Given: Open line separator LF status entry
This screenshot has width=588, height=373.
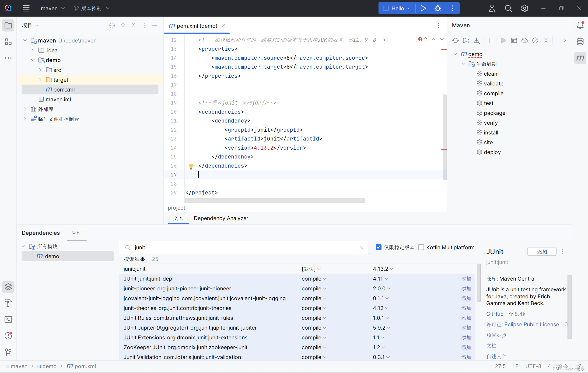Looking at the screenshot, I should click(515, 366).
